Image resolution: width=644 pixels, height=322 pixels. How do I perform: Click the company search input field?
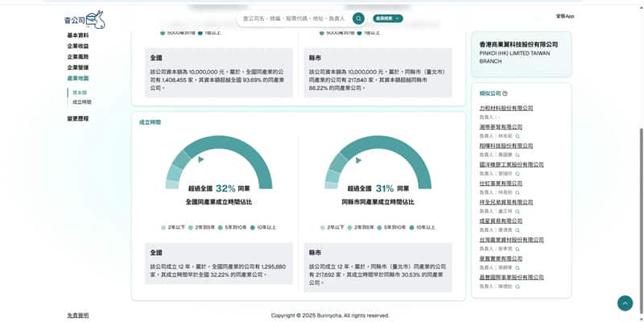tap(294, 19)
